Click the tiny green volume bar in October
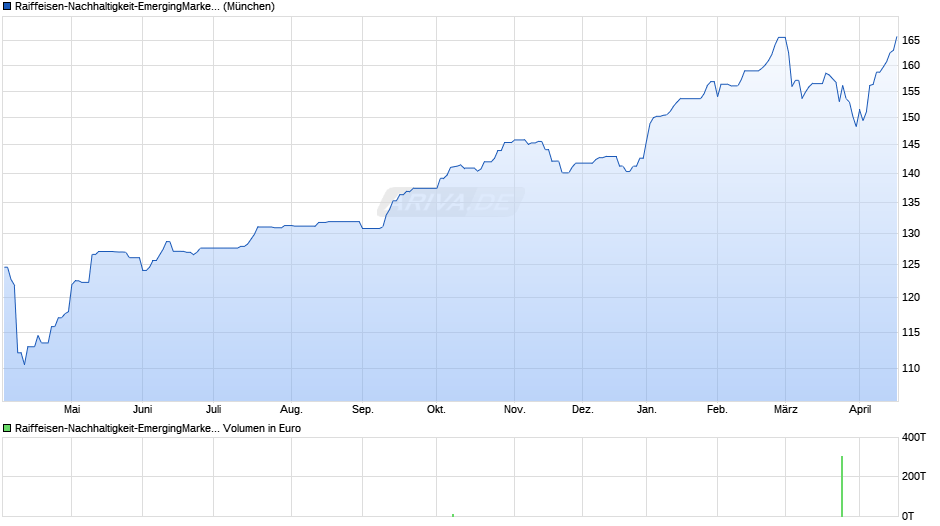 [x=453, y=515]
